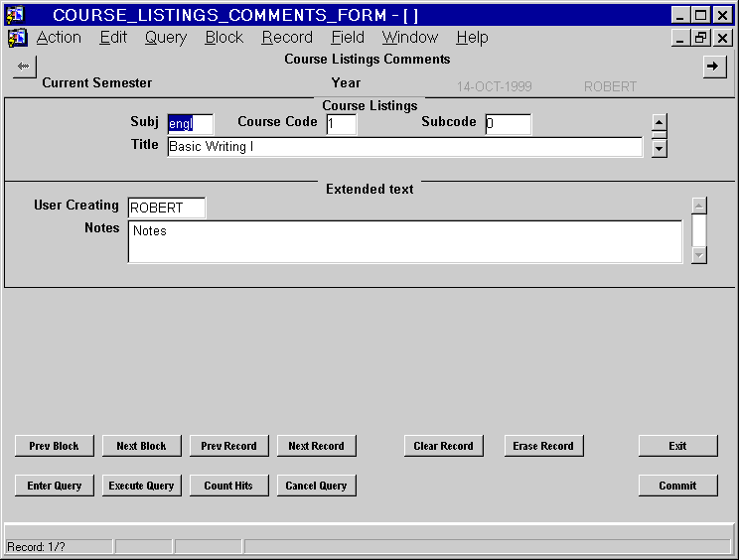Open the Field menu
The width and height of the screenshot is (739, 560).
pos(348,37)
